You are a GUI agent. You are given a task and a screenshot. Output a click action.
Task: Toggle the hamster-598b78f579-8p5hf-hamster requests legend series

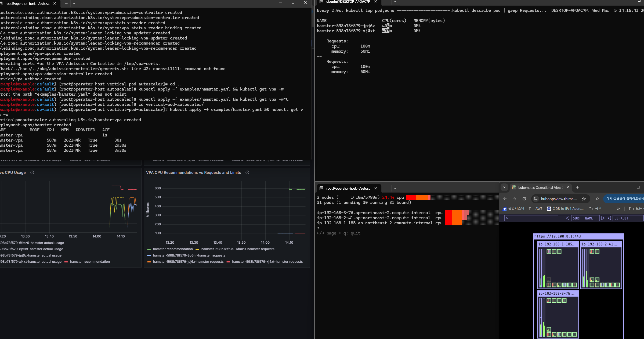click(189, 255)
